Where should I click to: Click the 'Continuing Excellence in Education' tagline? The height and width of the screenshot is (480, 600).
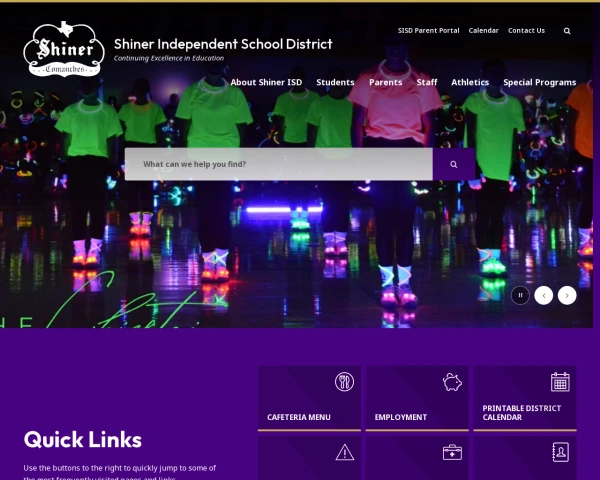pos(169,58)
